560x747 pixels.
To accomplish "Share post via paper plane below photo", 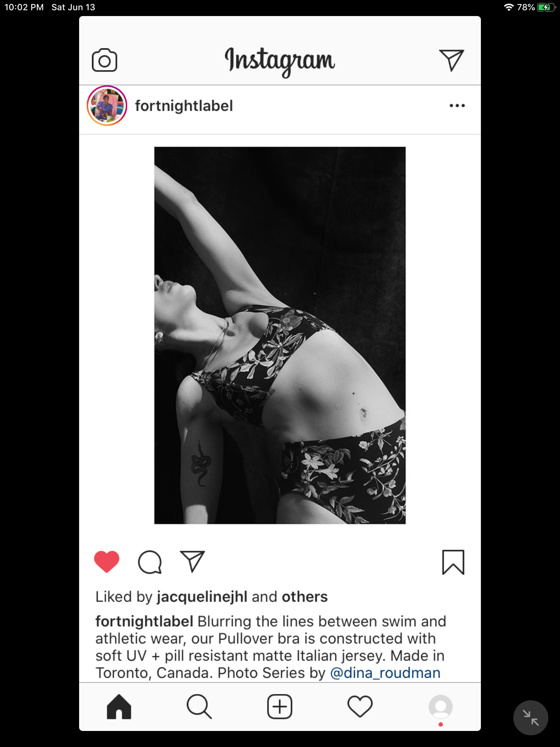I will (x=192, y=562).
